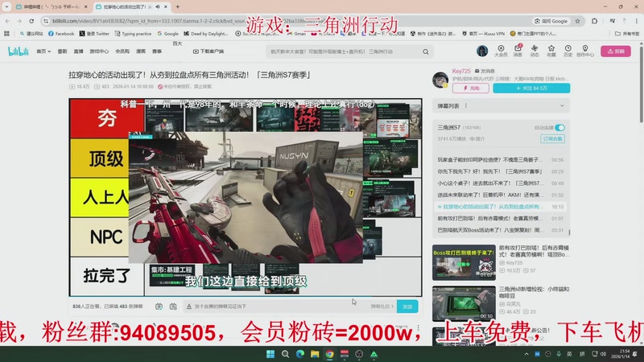Screen dimensions: 644x362
Task: Open Facebook bookmark
Action: 61,34
